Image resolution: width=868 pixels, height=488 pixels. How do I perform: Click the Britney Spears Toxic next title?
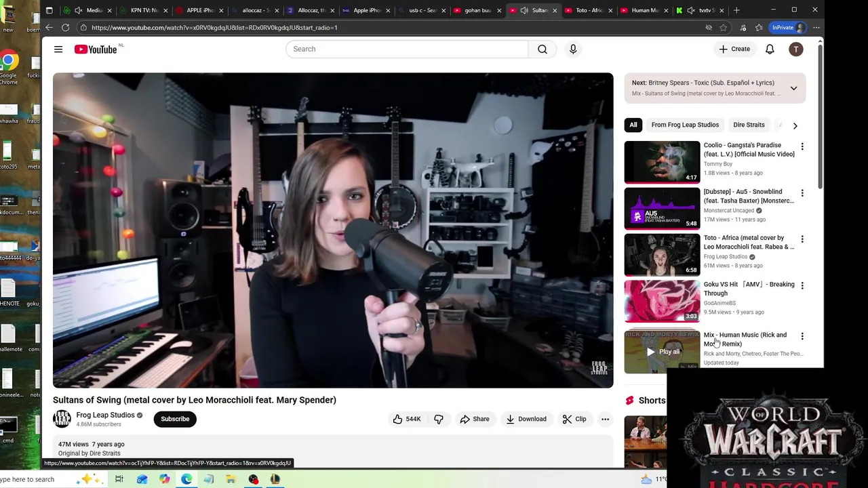[711, 83]
